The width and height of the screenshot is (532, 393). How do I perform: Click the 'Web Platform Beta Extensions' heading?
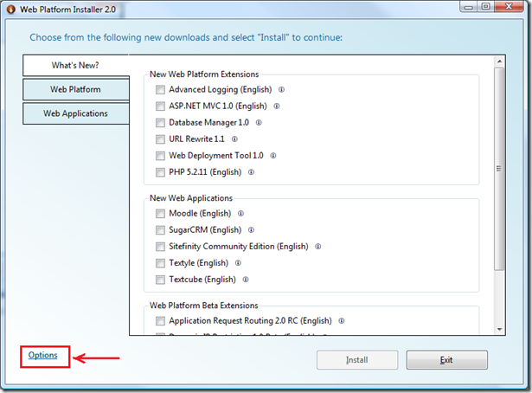(204, 306)
